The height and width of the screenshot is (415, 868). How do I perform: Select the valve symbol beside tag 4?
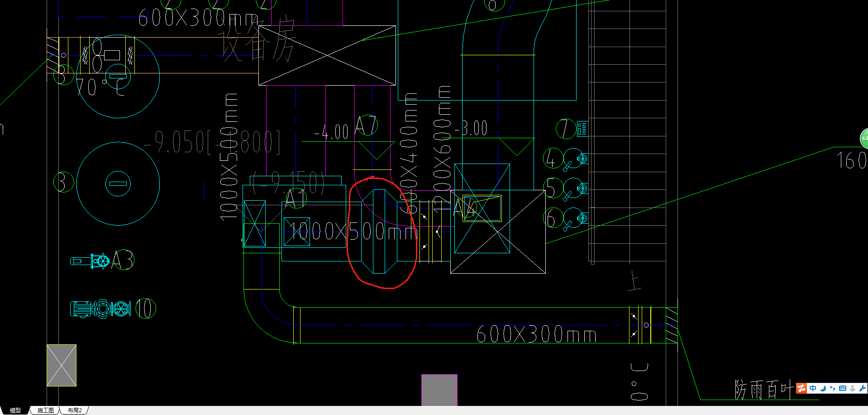click(575, 160)
